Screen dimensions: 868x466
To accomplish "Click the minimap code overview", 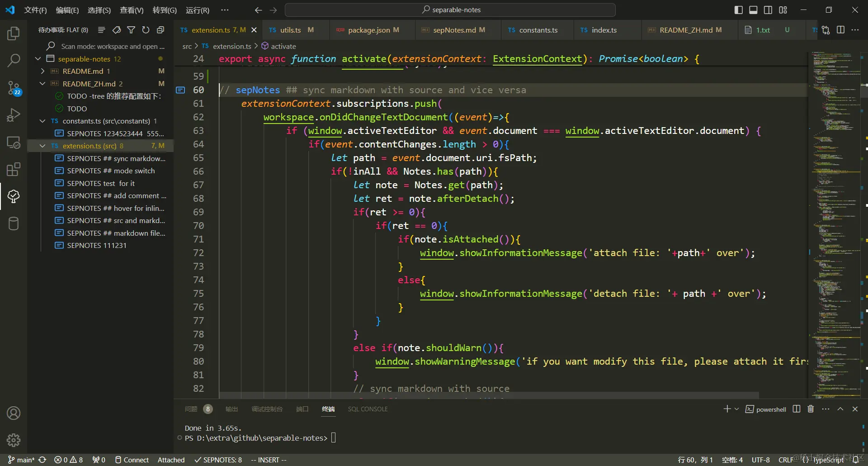I will [835, 225].
